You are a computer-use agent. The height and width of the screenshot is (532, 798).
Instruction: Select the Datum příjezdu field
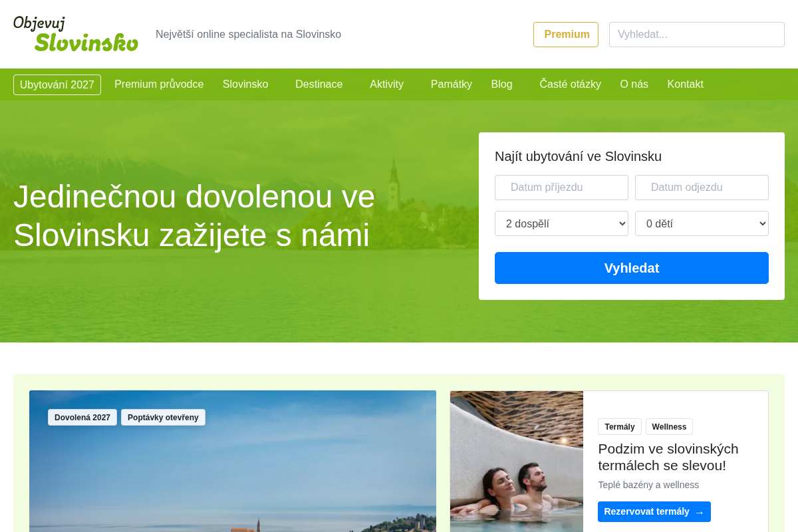click(561, 188)
